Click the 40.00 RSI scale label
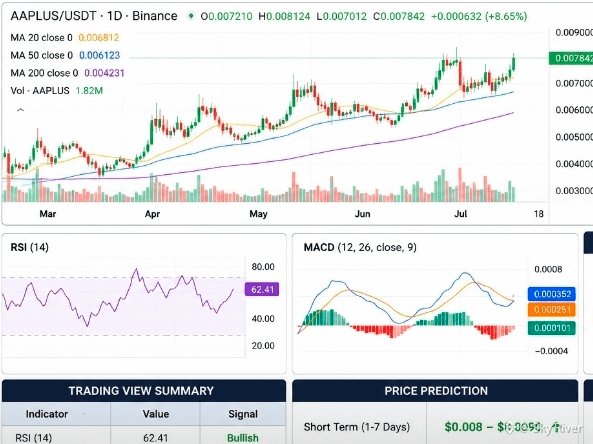The image size is (593, 444). click(x=263, y=319)
